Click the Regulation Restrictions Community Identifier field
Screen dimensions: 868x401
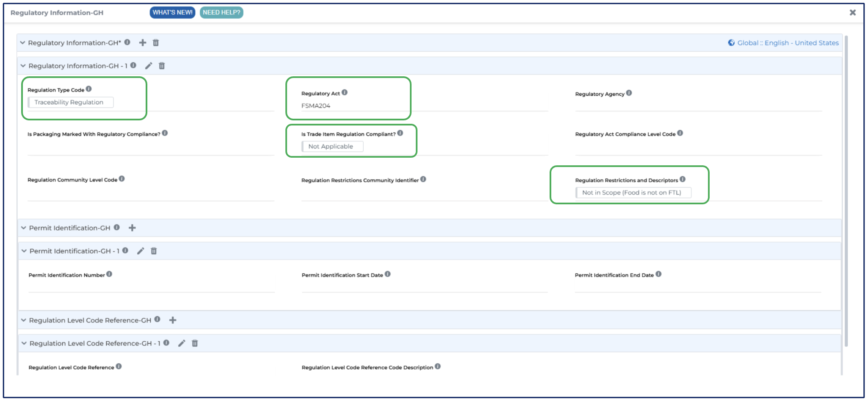point(425,195)
